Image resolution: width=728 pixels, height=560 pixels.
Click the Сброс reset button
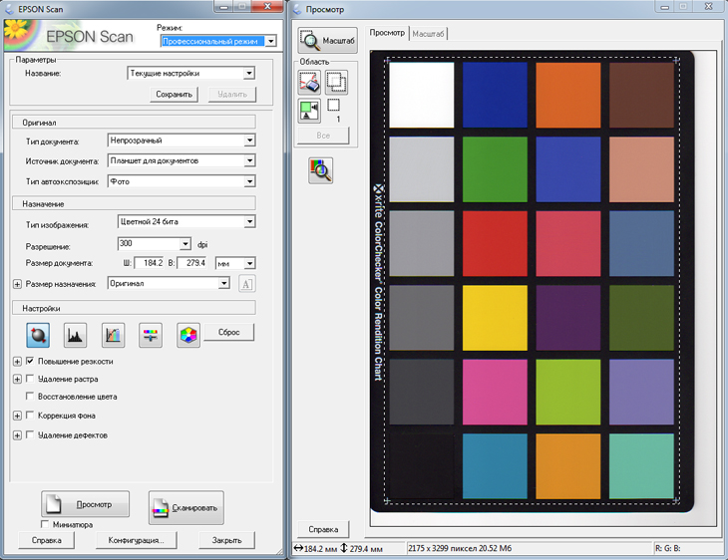point(229,332)
